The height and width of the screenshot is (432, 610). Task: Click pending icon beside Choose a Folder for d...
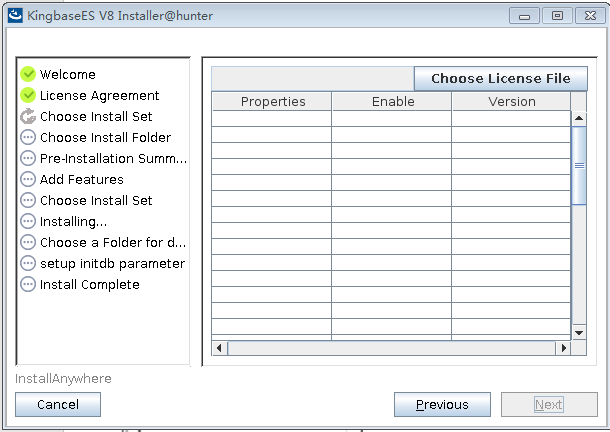28,242
